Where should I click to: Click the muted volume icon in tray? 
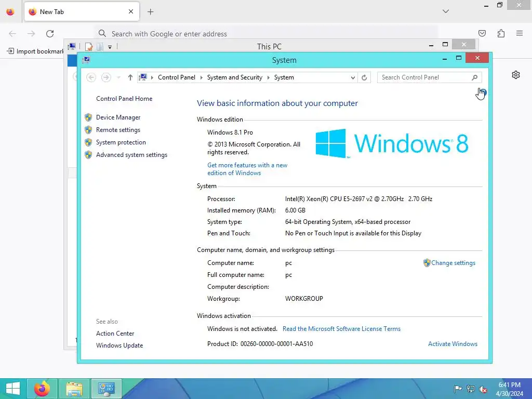coord(483,389)
